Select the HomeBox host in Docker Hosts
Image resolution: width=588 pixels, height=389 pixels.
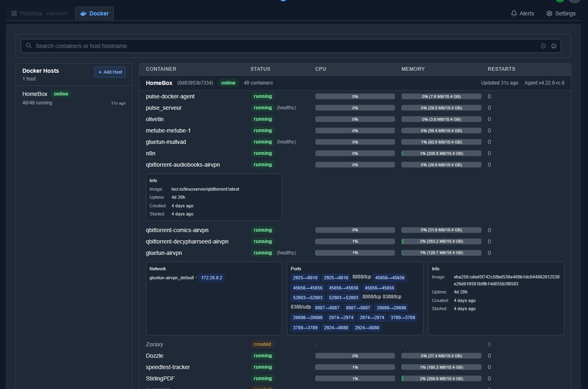click(35, 94)
